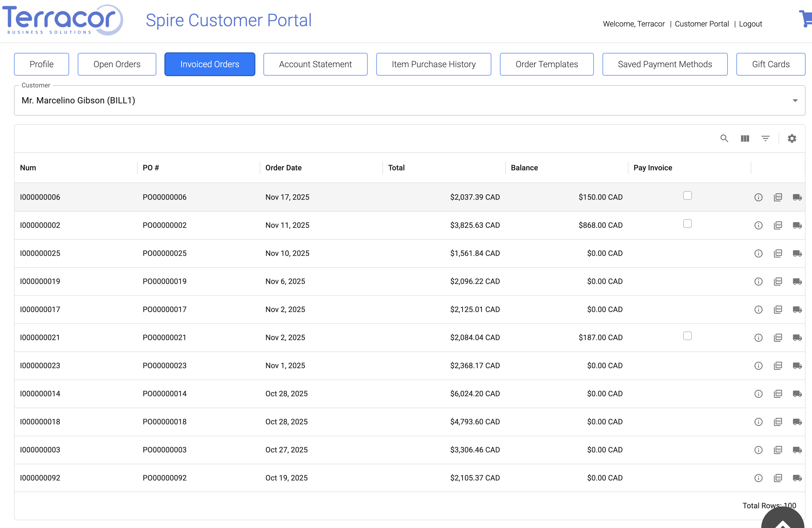This screenshot has width=812, height=528.
Task: Switch to the Profile tab
Action: (x=42, y=64)
